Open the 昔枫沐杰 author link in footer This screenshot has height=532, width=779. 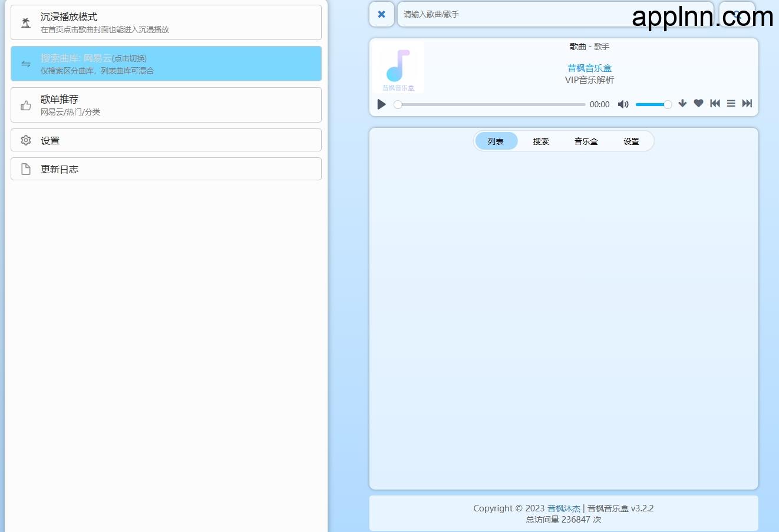[x=564, y=508]
